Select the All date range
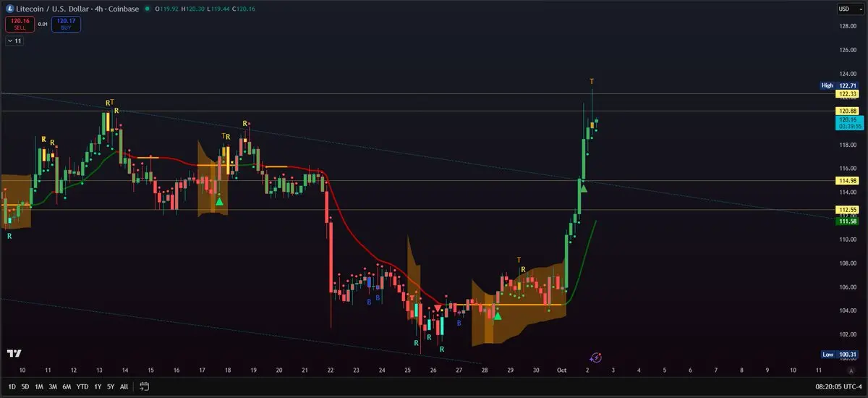Viewport: 868px width, 398px height. click(124, 386)
